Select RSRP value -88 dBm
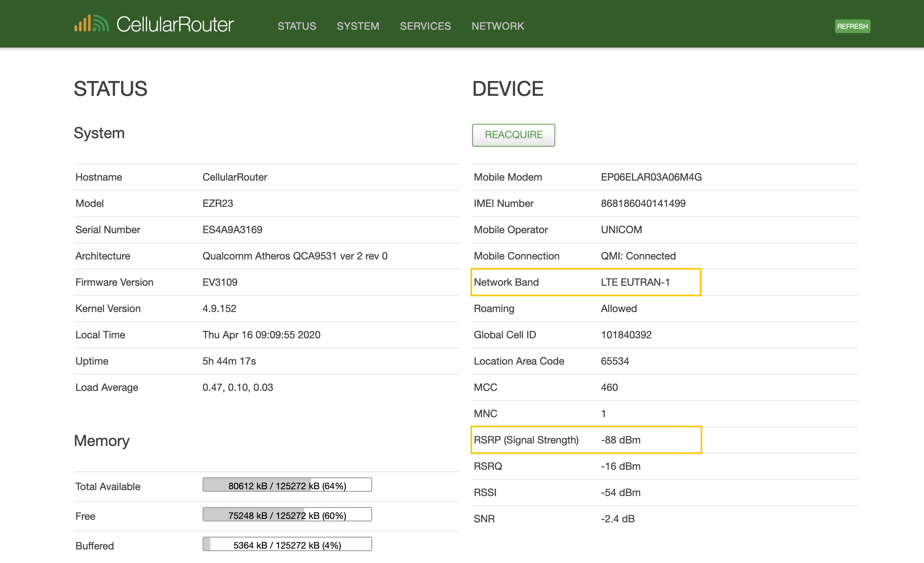Image resolution: width=924 pixels, height=563 pixels. pyautogui.click(x=621, y=440)
